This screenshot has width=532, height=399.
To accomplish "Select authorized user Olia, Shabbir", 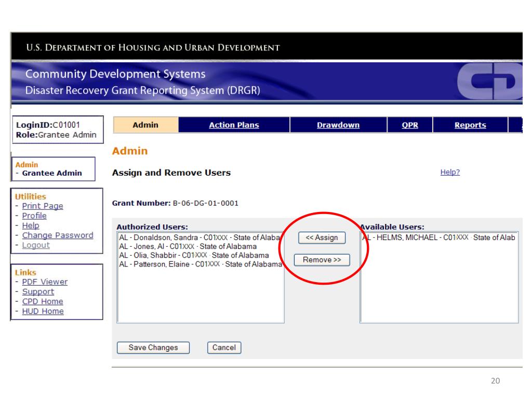I will pos(201,255).
